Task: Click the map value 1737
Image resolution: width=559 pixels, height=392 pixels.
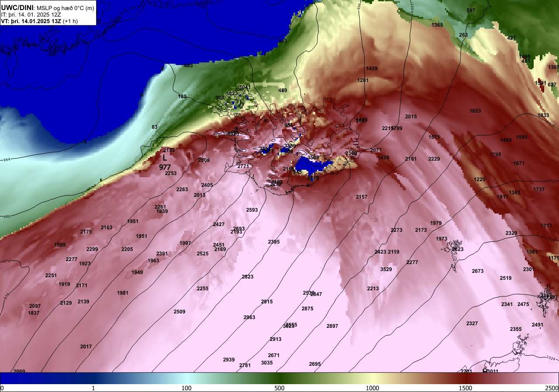Action: pos(539,189)
